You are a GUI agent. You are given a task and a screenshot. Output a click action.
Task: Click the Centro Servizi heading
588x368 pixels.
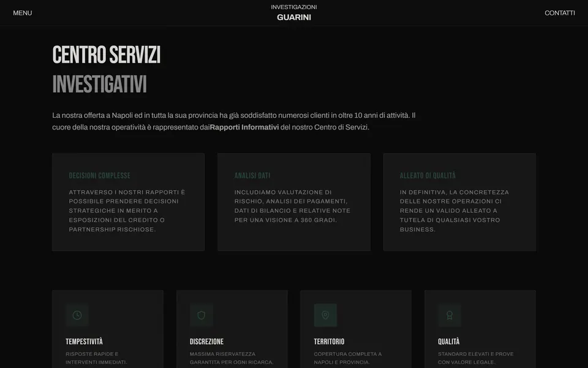[107, 55]
